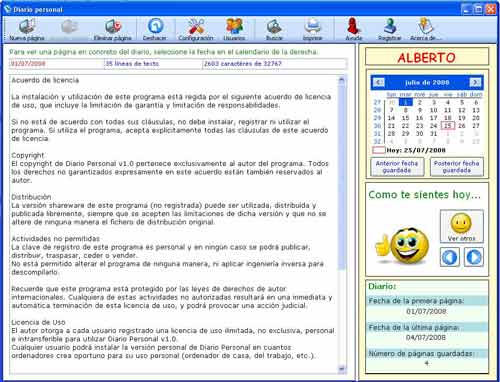This screenshot has width=500, height=382.
Task: Pick day 31 in the July calendar
Action: point(433,133)
